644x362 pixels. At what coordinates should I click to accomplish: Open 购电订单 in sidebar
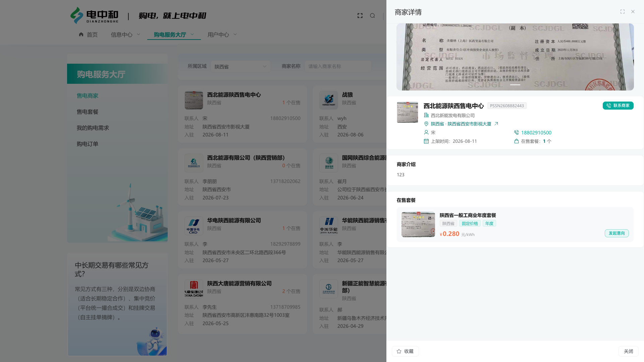click(x=88, y=144)
